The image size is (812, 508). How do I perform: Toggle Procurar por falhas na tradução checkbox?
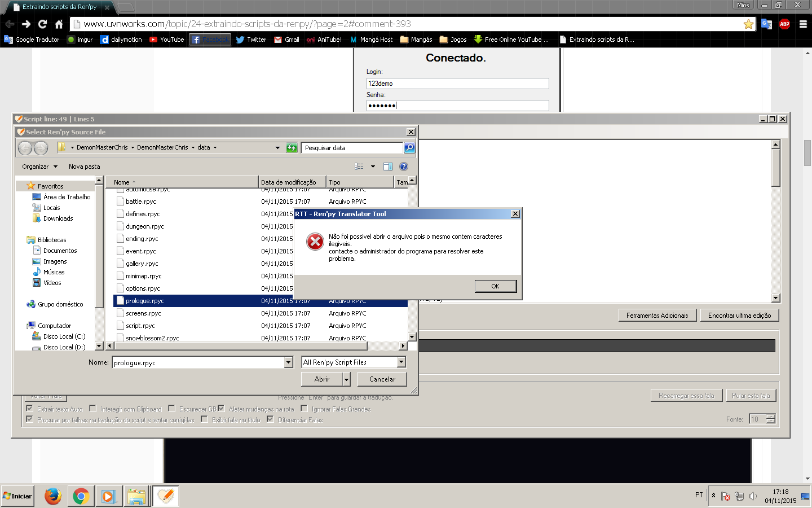click(x=29, y=419)
